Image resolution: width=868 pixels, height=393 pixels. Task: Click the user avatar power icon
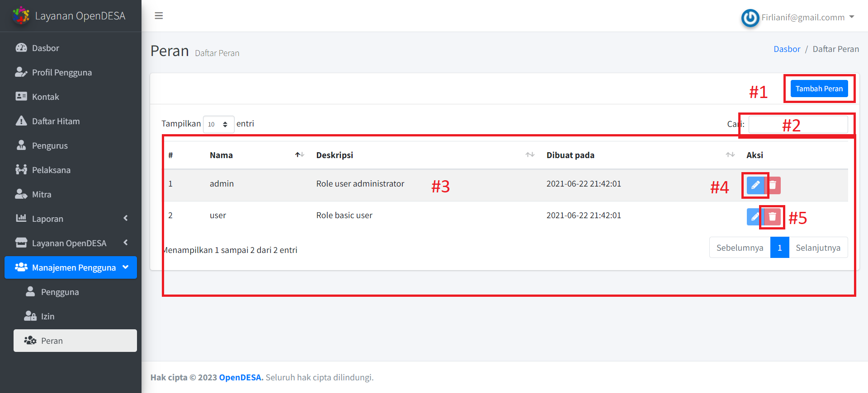pos(750,18)
